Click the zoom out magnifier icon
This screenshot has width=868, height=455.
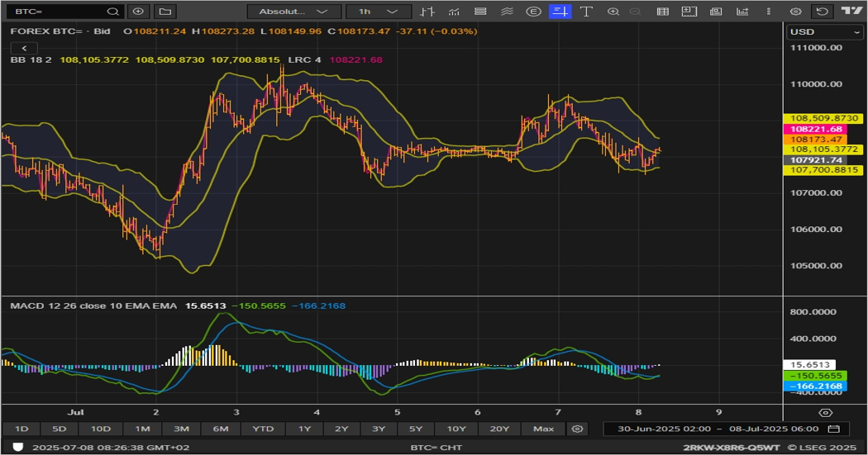tap(636, 11)
